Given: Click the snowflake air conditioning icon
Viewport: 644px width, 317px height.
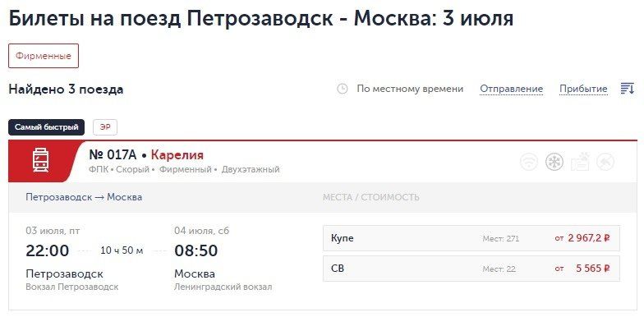Looking at the screenshot, I should click(x=554, y=162).
